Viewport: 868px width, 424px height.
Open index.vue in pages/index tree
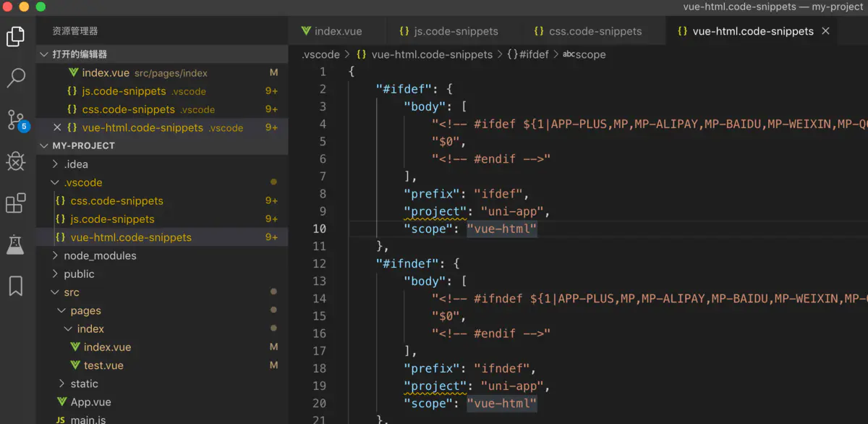162,347
